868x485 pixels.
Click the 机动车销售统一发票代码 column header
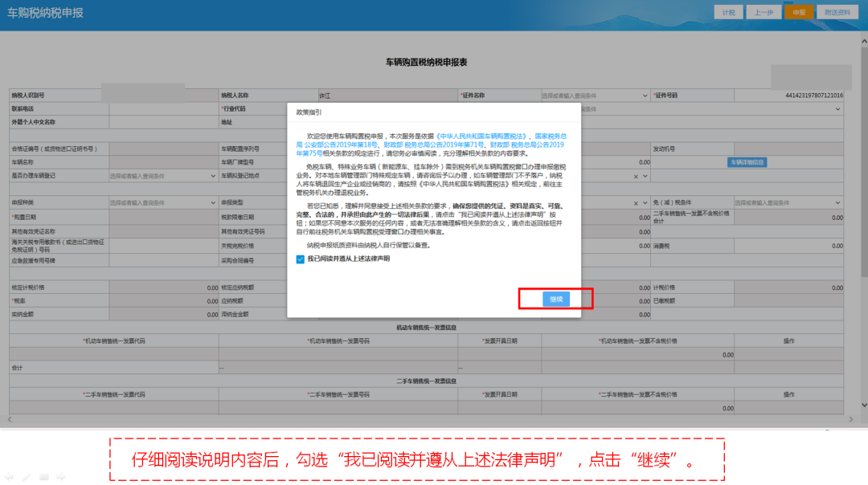pyautogui.click(x=114, y=341)
